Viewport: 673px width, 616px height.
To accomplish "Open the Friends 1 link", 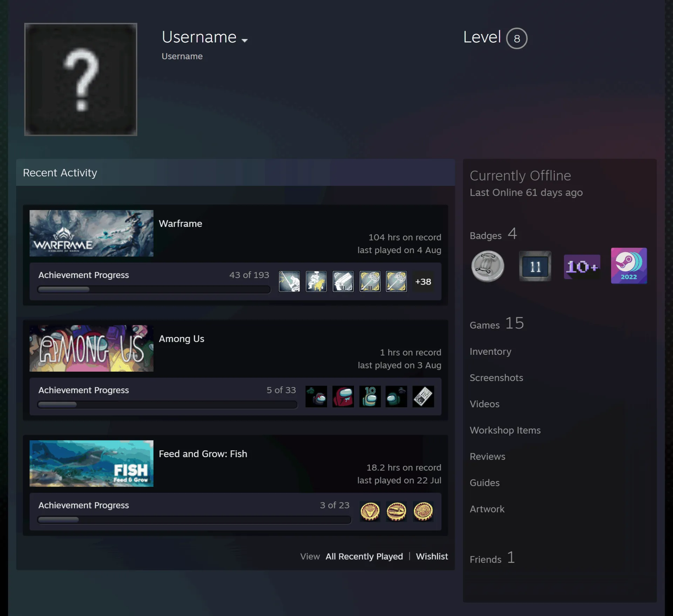I will point(492,558).
